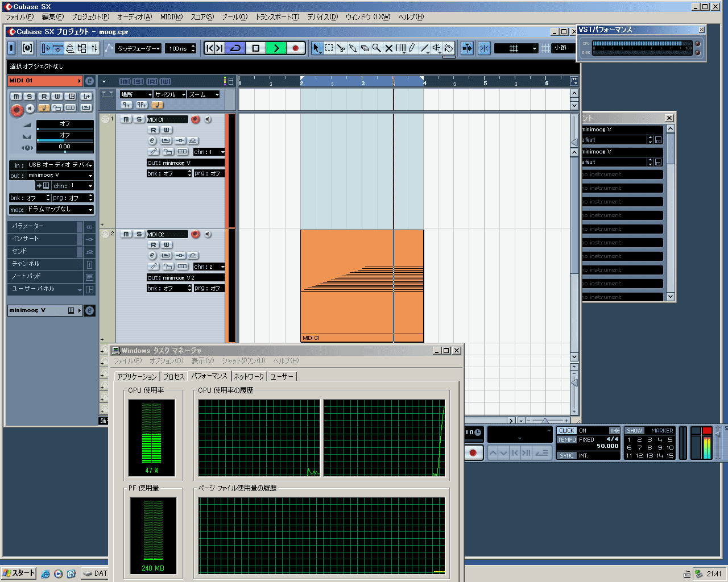Start playback with the green Play button

276,48
